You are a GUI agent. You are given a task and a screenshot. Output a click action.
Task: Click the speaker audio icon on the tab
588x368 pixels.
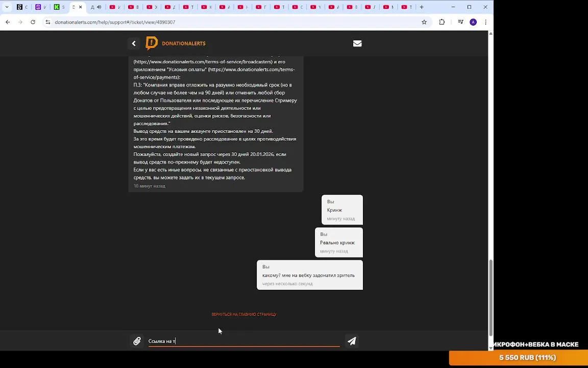99,7
